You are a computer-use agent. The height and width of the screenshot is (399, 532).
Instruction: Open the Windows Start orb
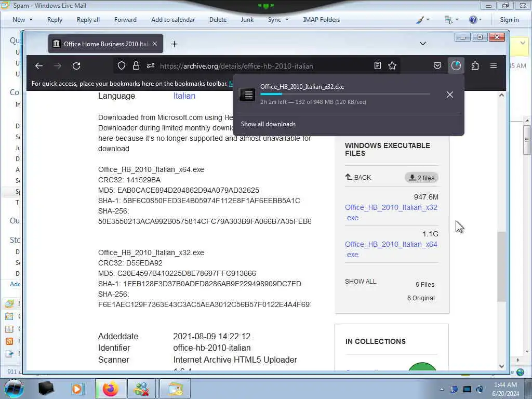click(x=14, y=389)
